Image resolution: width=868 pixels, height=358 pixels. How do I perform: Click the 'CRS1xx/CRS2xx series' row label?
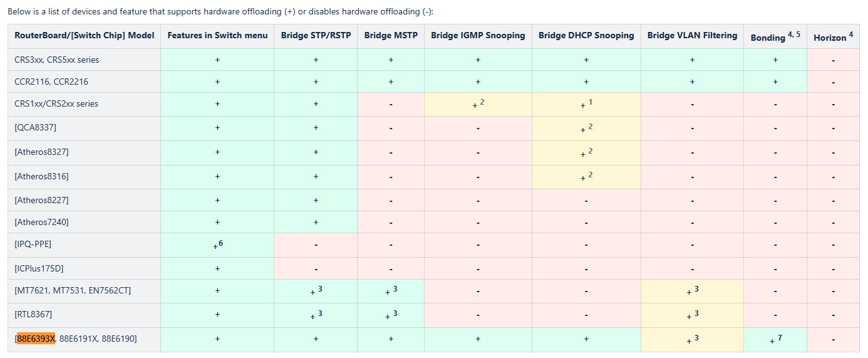(x=56, y=104)
